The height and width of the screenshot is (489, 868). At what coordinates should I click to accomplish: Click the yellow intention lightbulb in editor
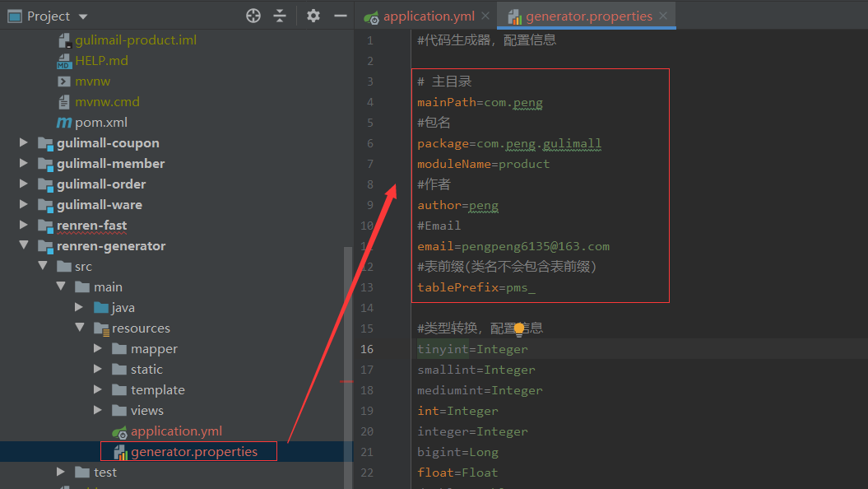519,329
